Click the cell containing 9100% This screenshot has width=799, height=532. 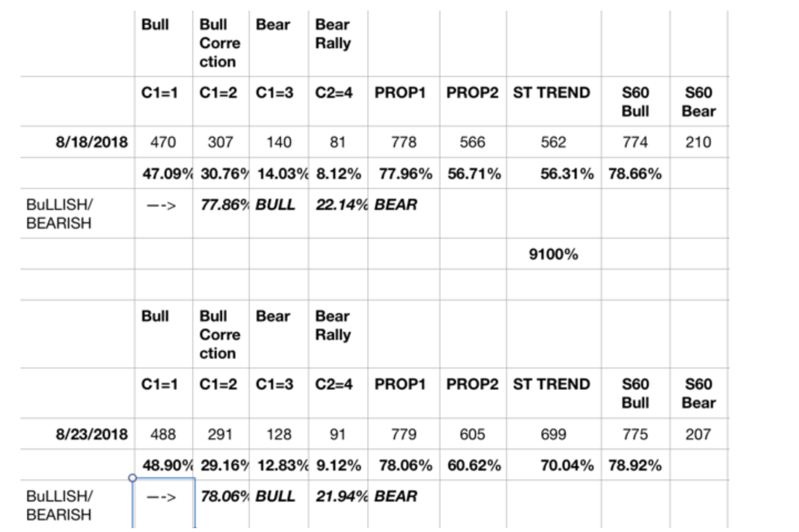[553, 254]
